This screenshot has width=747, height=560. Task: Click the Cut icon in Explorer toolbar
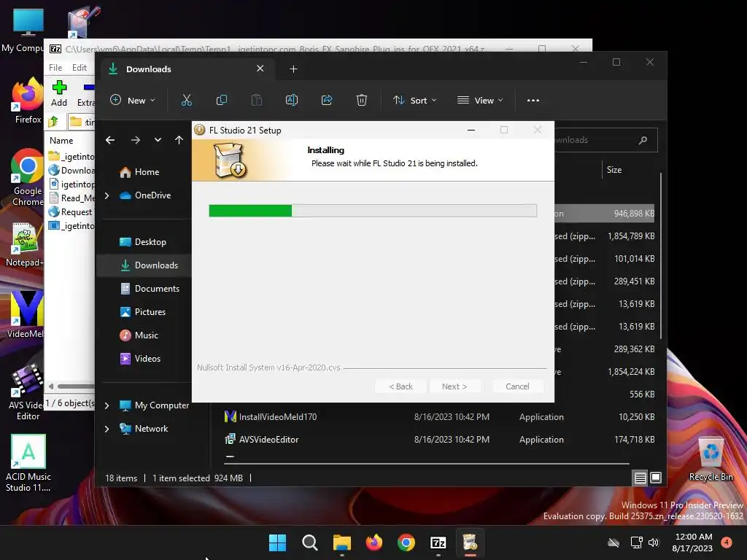pyautogui.click(x=186, y=100)
